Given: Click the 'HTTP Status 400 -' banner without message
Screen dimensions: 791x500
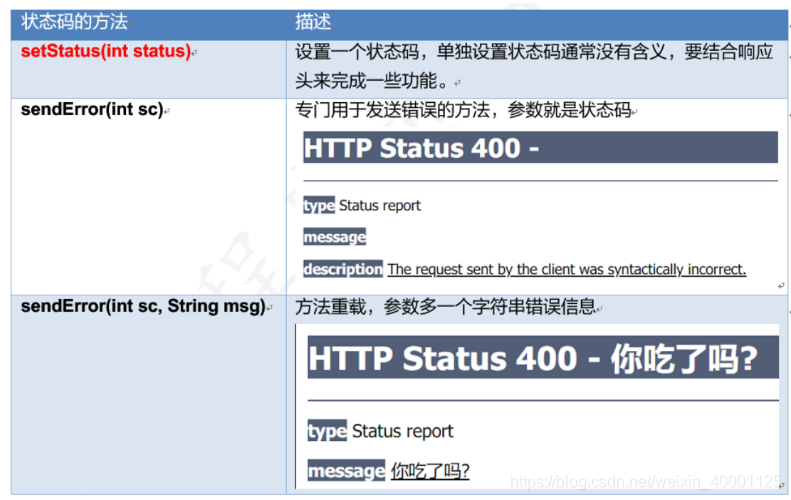Looking at the screenshot, I should coord(540,147).
